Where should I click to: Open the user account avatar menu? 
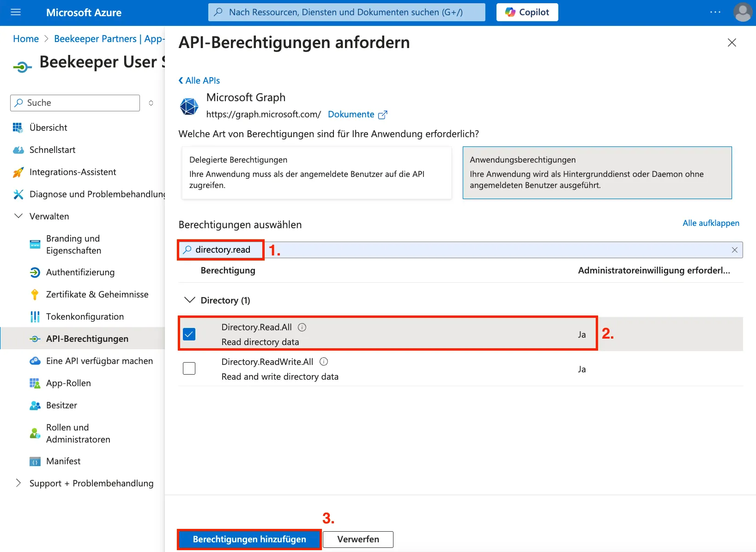click(x=743, y=12)
